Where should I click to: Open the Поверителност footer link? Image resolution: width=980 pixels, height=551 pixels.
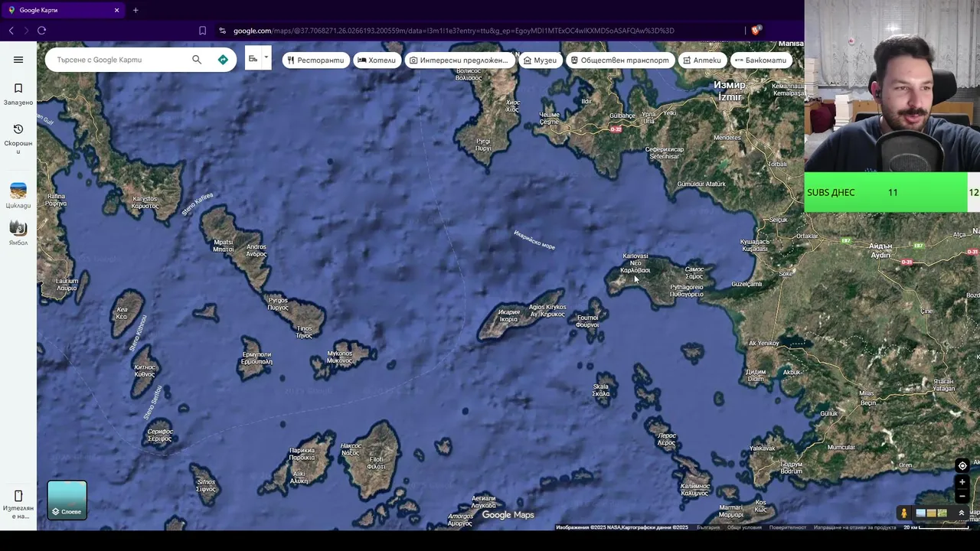coord(788,527)
